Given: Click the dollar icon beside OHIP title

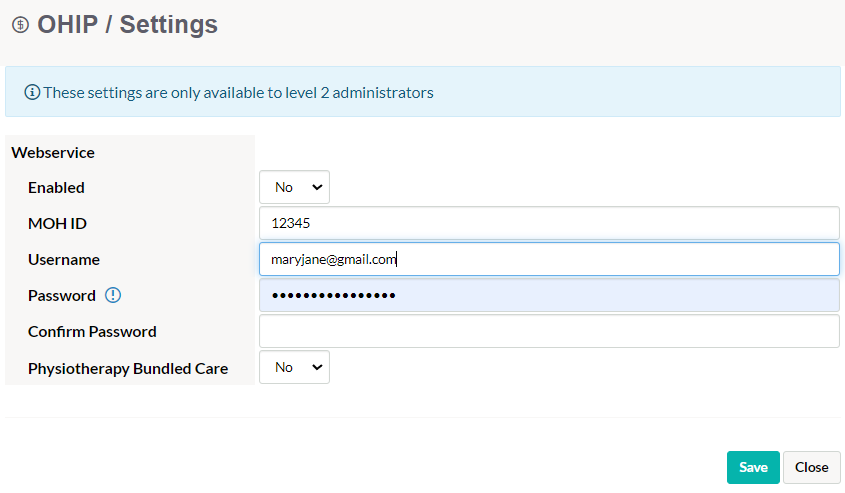Looking at the screenshot, I should pyautogui.click(x=20, y=25).
